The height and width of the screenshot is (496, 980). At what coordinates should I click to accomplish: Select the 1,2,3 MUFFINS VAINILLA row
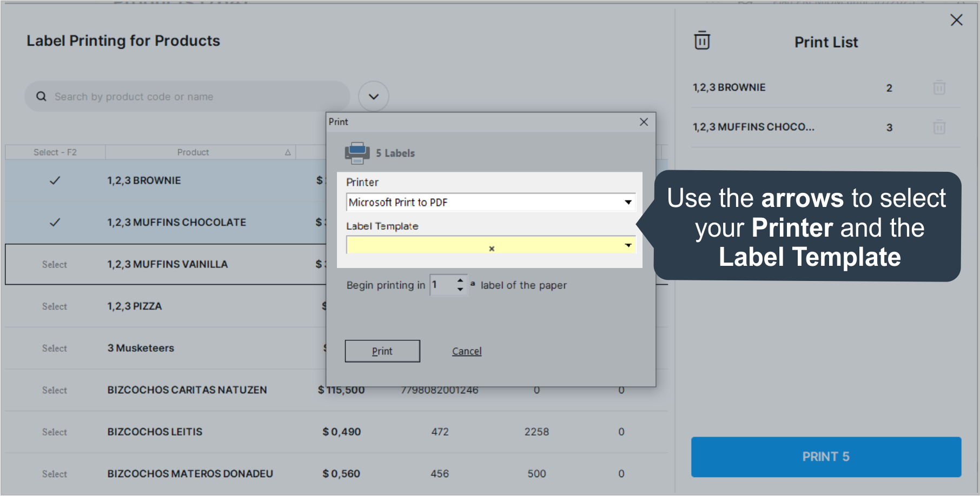tap(55, 264)
